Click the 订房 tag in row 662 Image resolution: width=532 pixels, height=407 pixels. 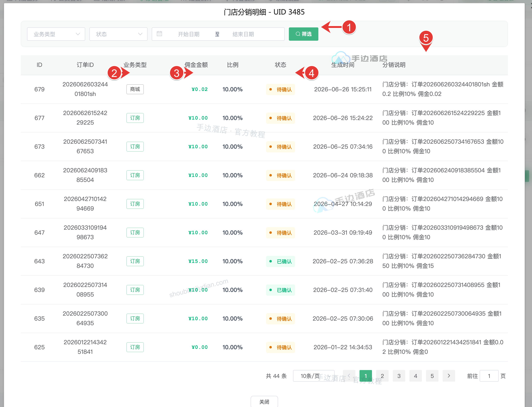(135, 175)
